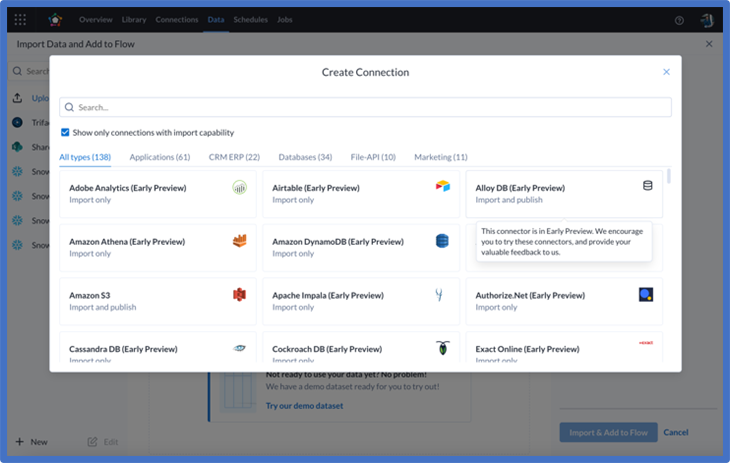Select the Alloy DB (Early Preview) card
This screenshot has width=730, height=463.
[564, 194]
